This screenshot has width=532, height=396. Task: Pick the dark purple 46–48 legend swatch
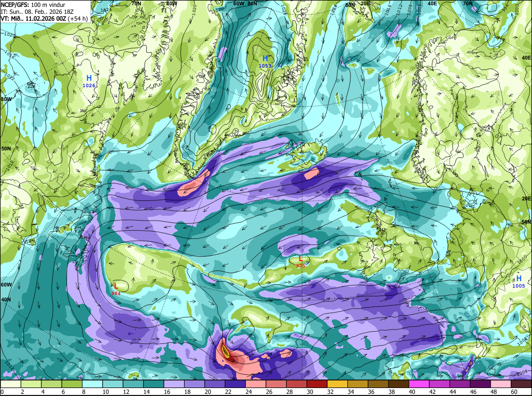coord(480,384)
